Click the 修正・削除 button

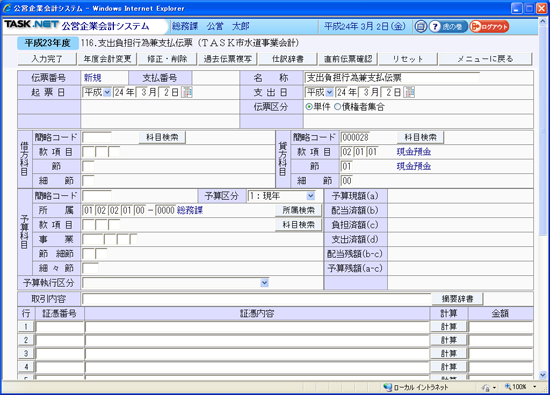tap(167, 59)
